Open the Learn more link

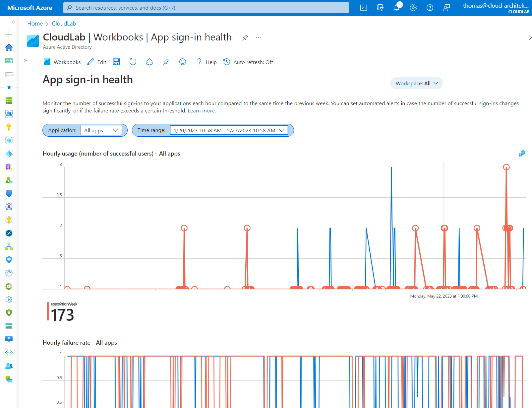[202, 111]
